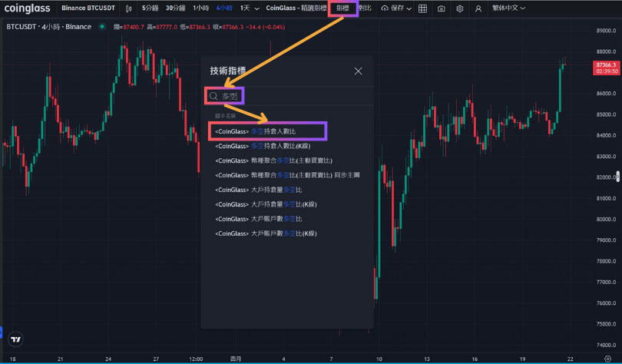The height and width of the screenshot is (364, 622).
Task: Click the right edge panel handle
Action: coord(619,177)
